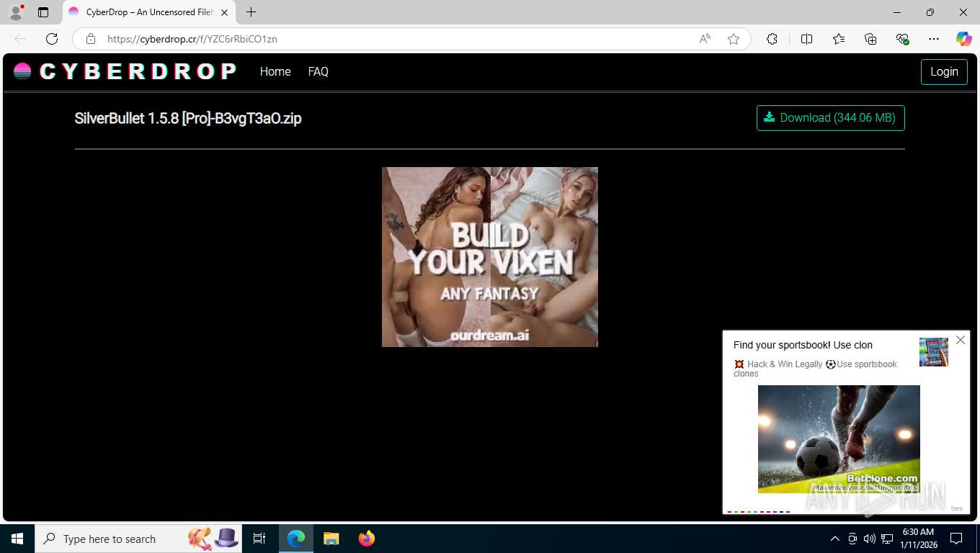The height and width of the screenshot is (553, 980).
Task: Add this page to favorites star
Action: 734,39
